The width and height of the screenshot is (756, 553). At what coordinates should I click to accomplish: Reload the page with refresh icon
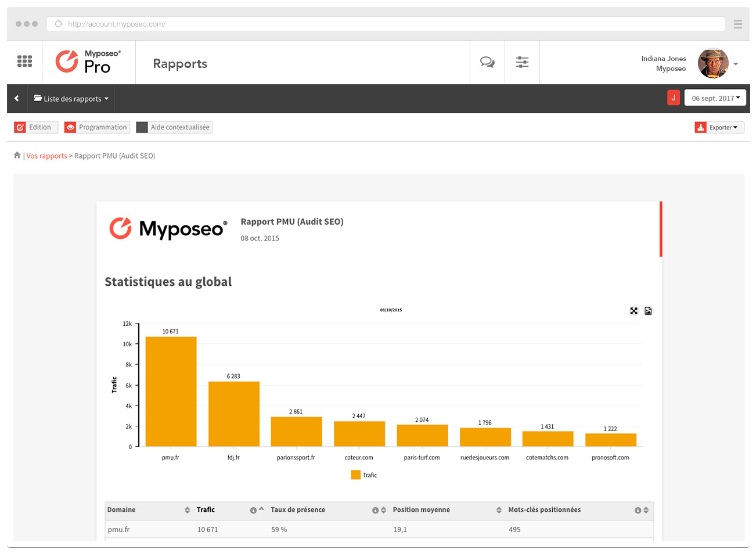click(x=58, y=24)
